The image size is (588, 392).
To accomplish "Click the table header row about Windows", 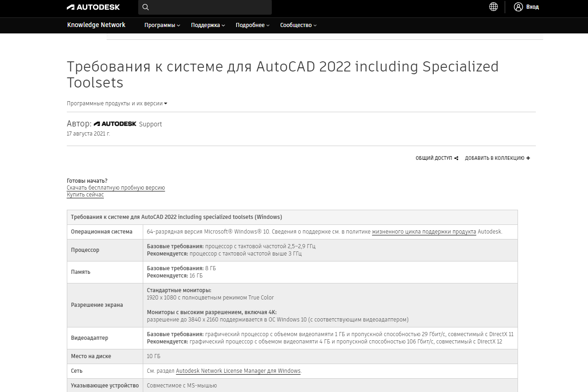I will pyautogui.click(x=292, y=217).
